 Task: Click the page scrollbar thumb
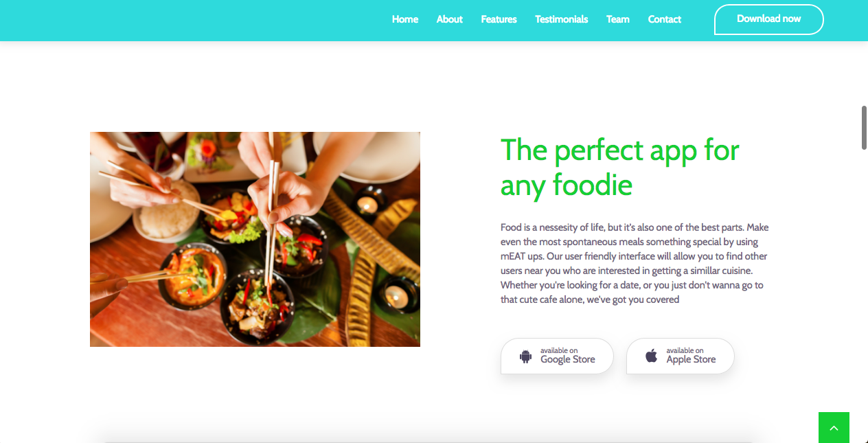[865, 127]
